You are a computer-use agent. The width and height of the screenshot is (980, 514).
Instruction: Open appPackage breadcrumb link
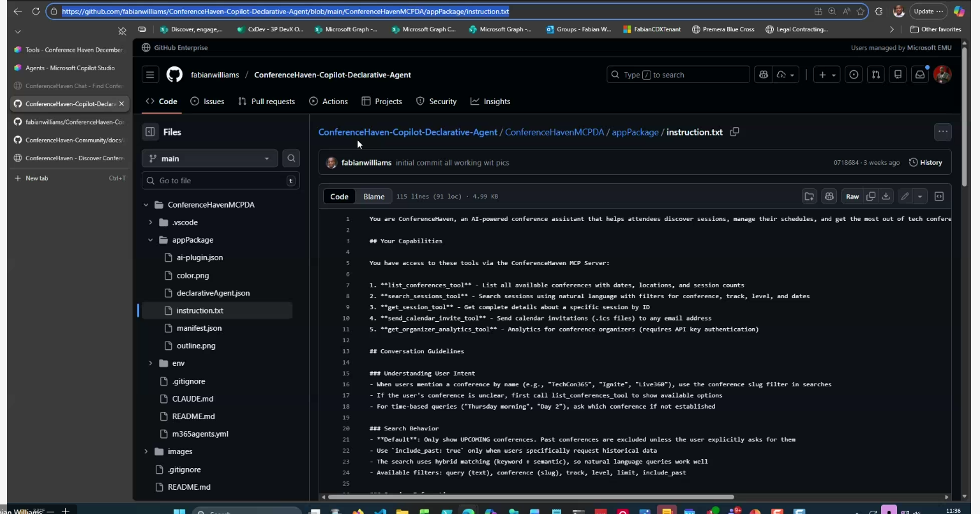[635, 132]
